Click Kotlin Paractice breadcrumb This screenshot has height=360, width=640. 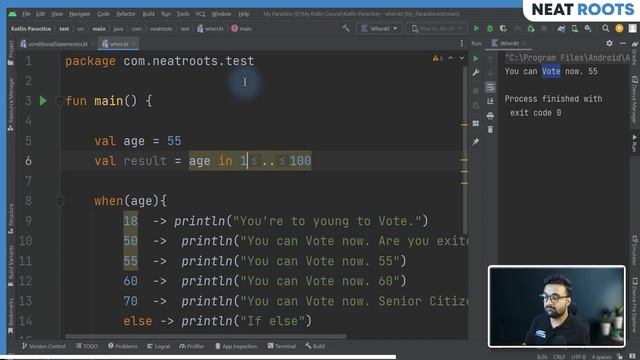click(x=31, y=29)
